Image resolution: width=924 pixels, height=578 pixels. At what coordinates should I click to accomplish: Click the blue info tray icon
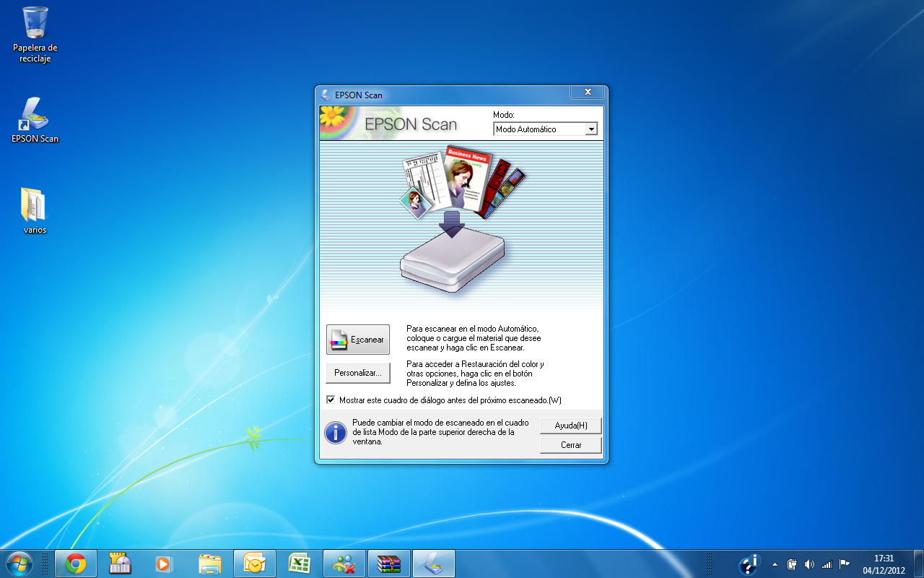(750, 564)
